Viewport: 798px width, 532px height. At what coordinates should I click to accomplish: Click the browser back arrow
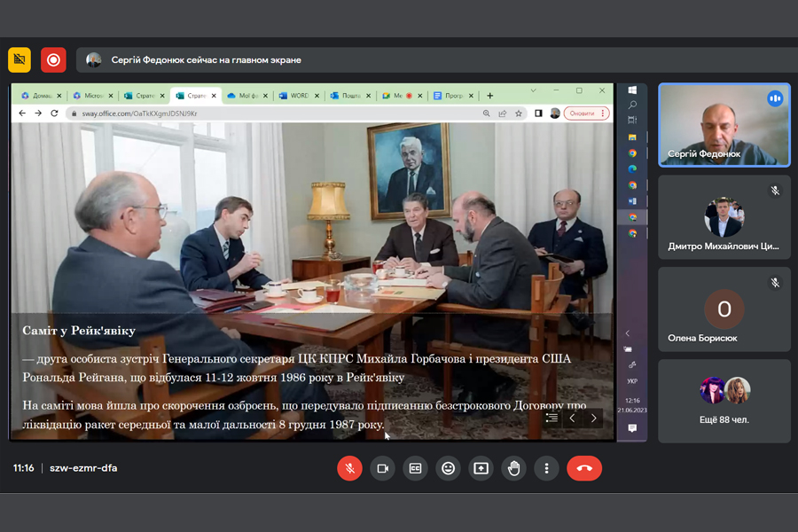[x=22, y=113]
